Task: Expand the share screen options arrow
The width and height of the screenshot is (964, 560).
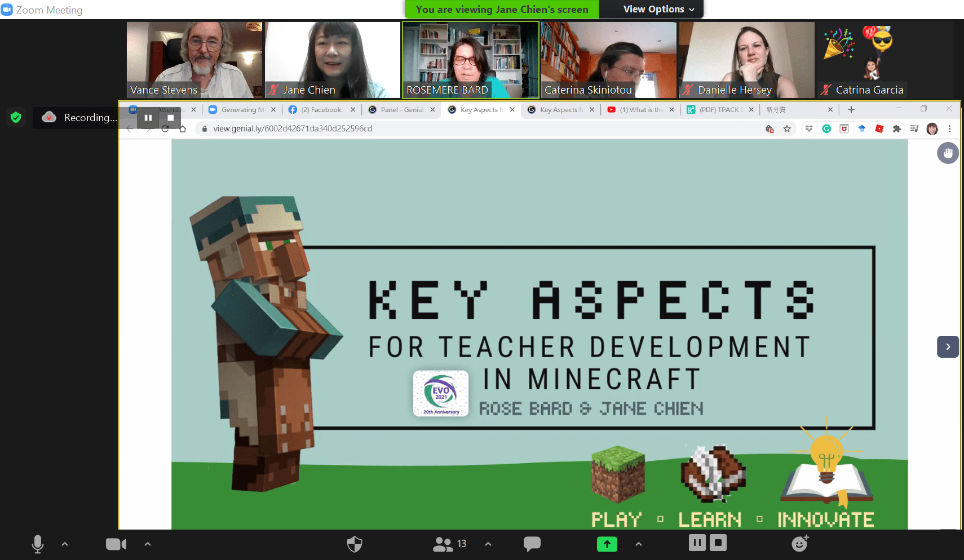Action: [x=639, y=544]
